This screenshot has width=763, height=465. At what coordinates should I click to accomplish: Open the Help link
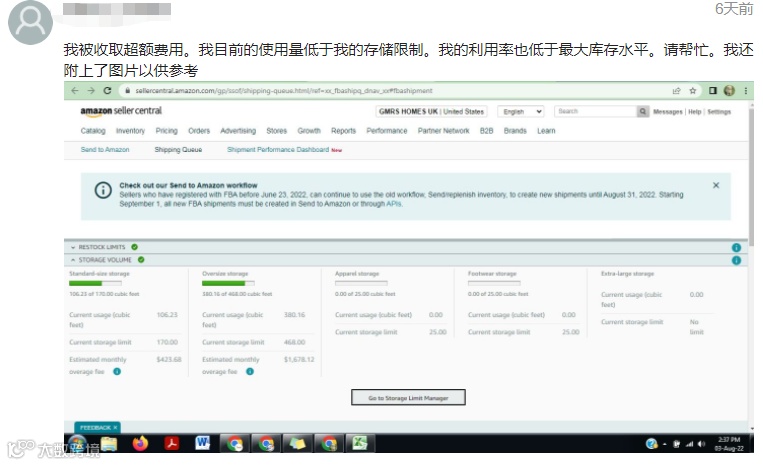click(694, 112)
